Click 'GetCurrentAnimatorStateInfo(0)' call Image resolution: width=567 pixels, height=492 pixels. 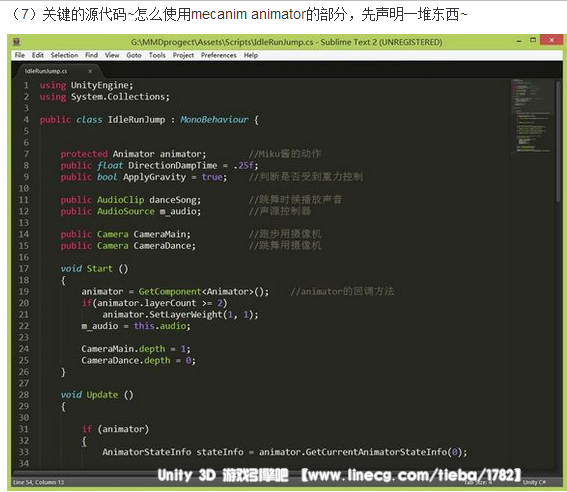(x=383, y=452)
